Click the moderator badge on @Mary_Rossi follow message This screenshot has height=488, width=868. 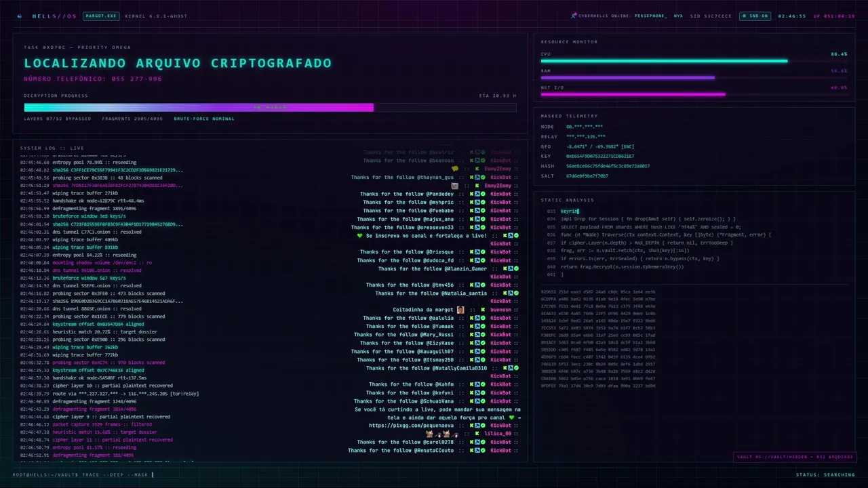coord(478,334)
